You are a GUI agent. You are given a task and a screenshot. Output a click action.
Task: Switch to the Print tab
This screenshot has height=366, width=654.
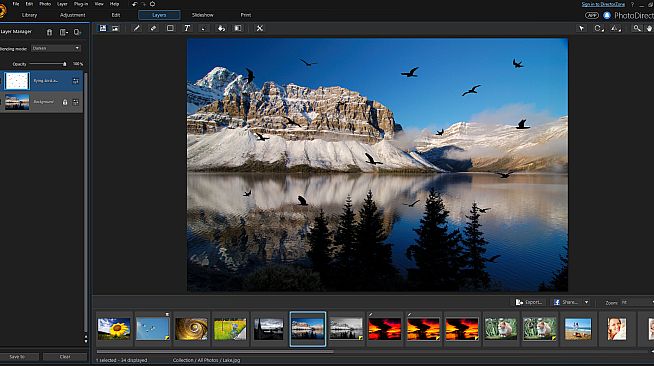(246, 15)
